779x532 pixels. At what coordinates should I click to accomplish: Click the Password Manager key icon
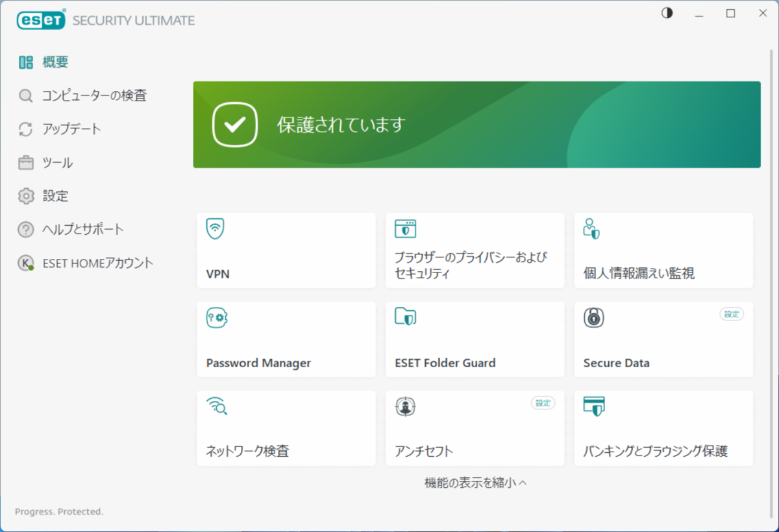[x=217, y=318]
